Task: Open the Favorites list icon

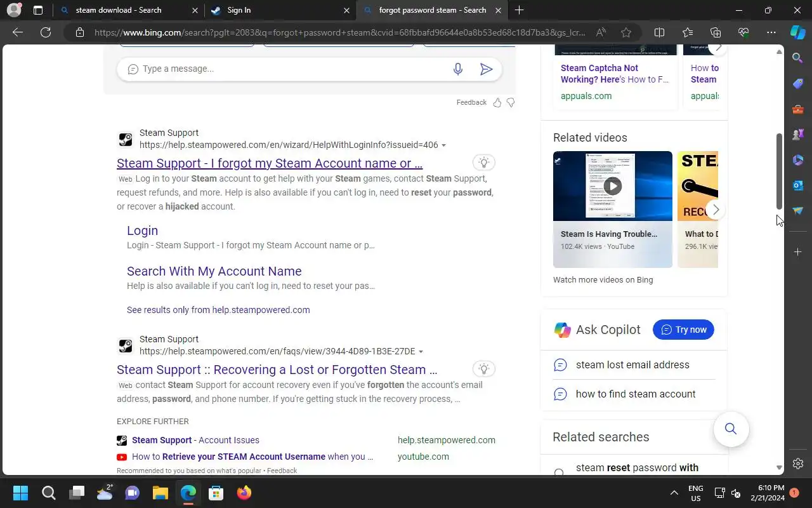Action: click(688, 32)
